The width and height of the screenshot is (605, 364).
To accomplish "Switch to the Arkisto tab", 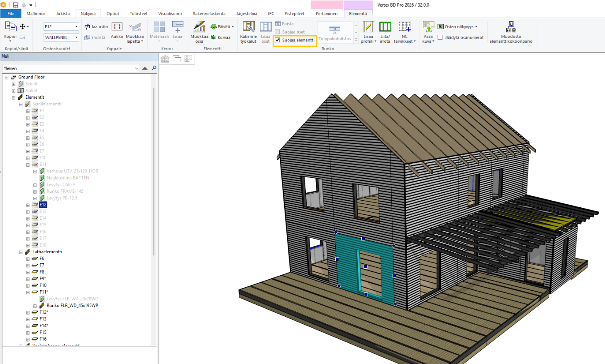I will point(63,14).
